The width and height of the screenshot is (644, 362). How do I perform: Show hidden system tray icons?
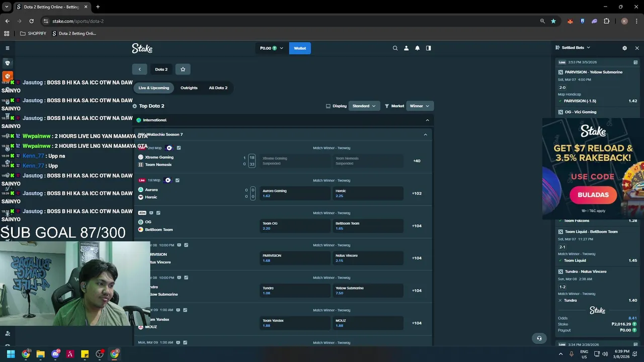(561, 354)
